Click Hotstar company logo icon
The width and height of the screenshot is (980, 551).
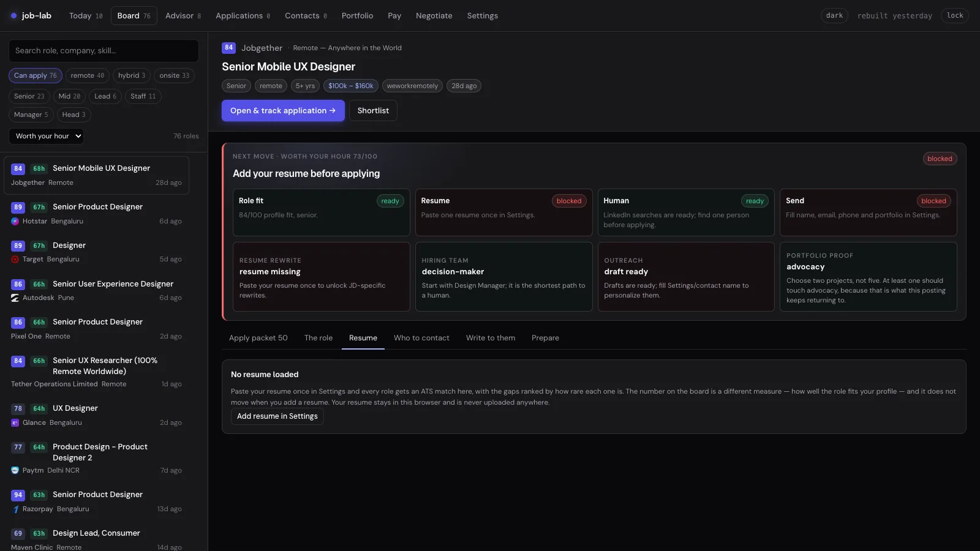(15, 221)
